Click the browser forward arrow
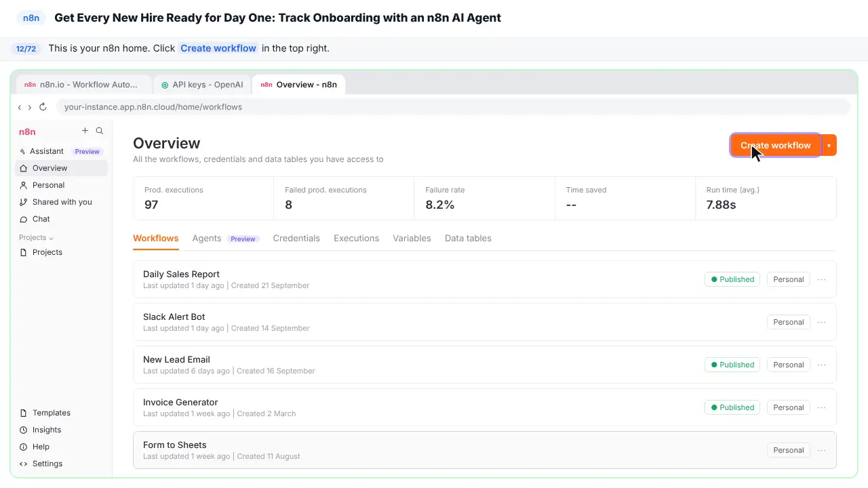The image size is (868, 488). pyautogui.click(x=29, y=107)
